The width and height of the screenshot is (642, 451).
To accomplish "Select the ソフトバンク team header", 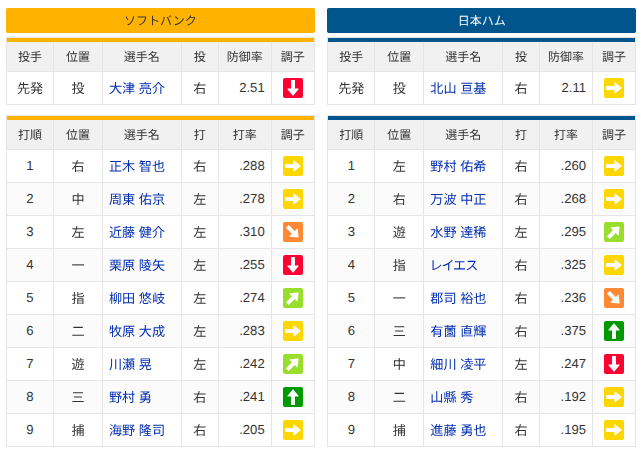I will pos(160,20).
